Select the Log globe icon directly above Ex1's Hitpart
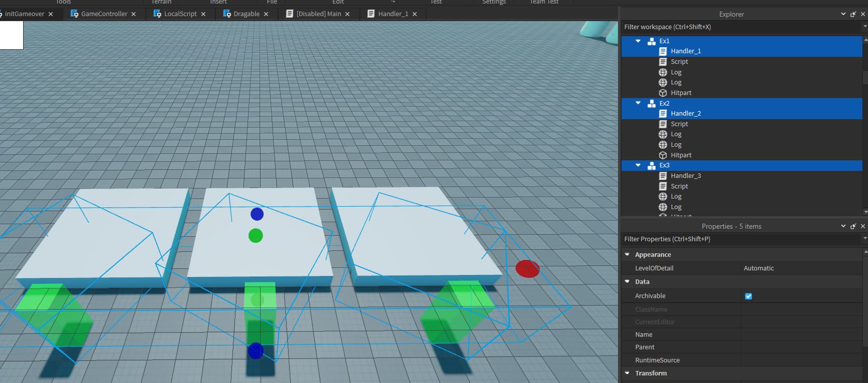The height and width of the screenshot is (383, 868). (663, 82)
